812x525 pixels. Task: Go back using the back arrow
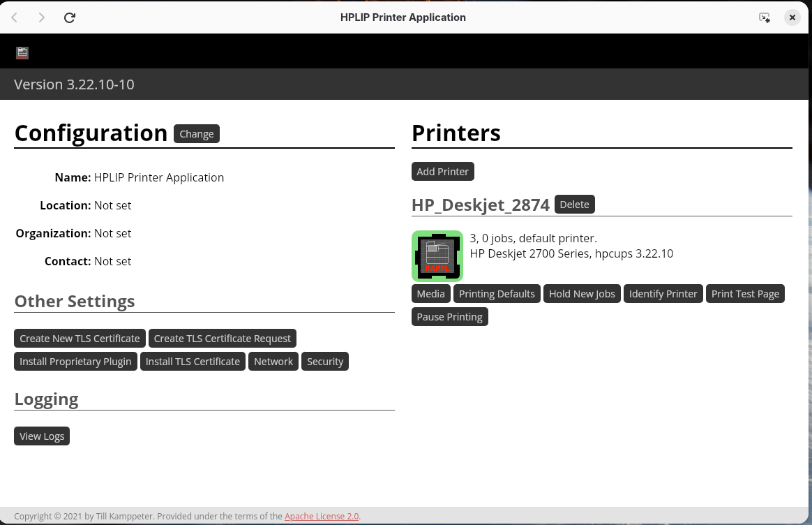coord(15,17)
